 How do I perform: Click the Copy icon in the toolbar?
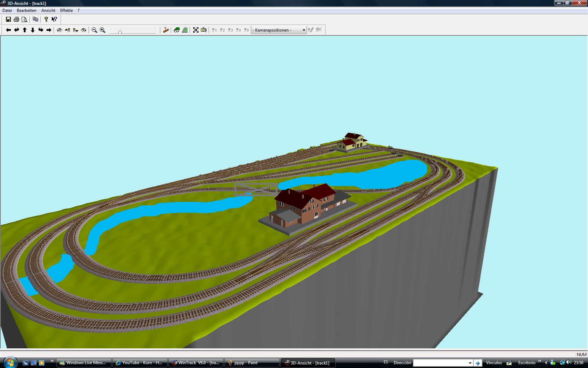click(x=35, y=19)
